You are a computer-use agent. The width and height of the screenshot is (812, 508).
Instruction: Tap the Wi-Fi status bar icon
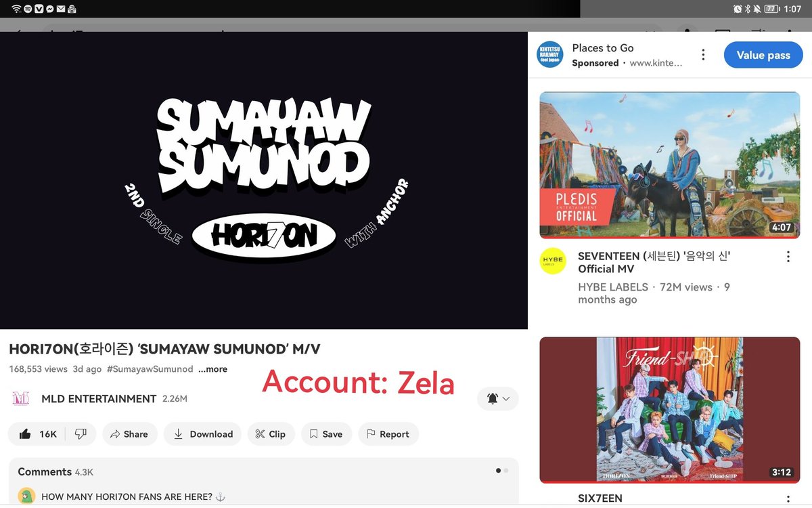tap(16, 9)
